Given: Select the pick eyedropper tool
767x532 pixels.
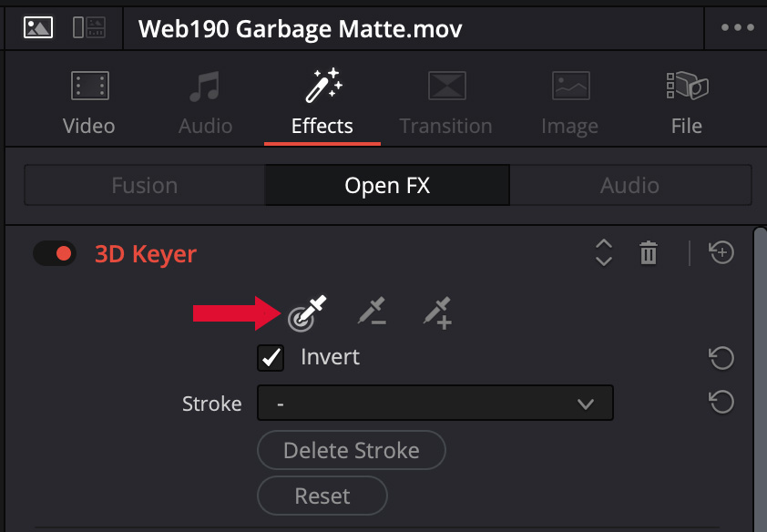Looking at the screenshot, I should [307, 312].
